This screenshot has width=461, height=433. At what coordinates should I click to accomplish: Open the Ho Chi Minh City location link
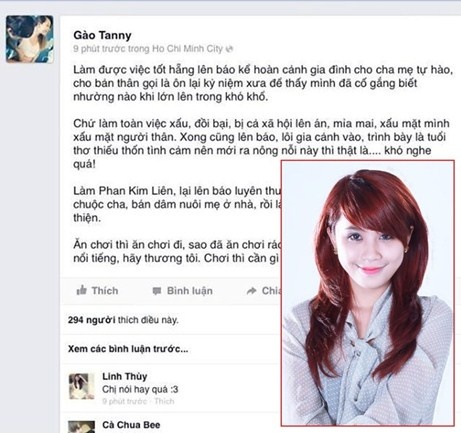tap(187, 49)
